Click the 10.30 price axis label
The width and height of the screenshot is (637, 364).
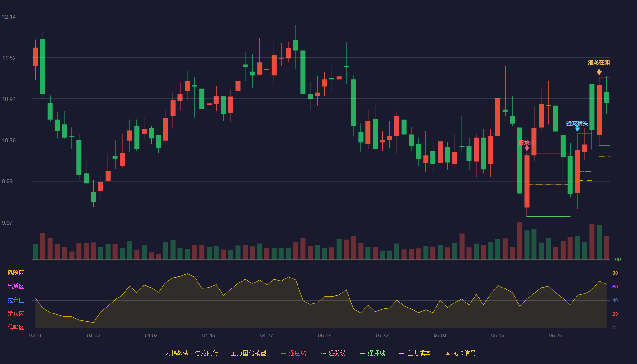click(9, 141)
